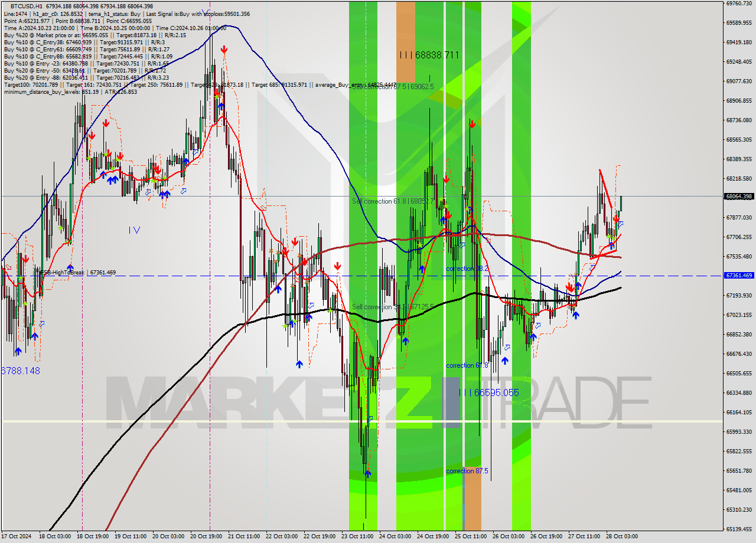Click the '23 Oct 11:00' time axis label
756x543 pixels.
[x=357, y=537]
